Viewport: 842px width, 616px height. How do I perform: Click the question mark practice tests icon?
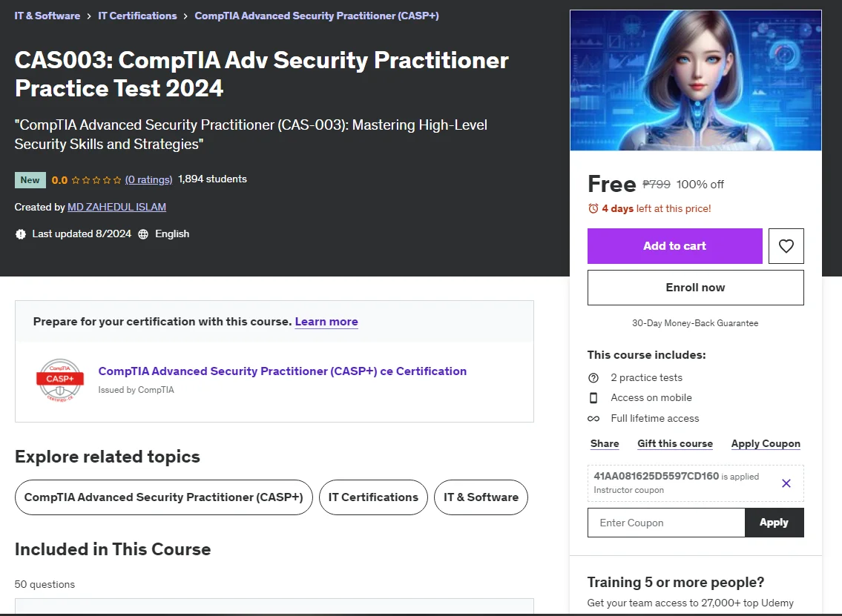pyautogui.click(x=593, y=378)
